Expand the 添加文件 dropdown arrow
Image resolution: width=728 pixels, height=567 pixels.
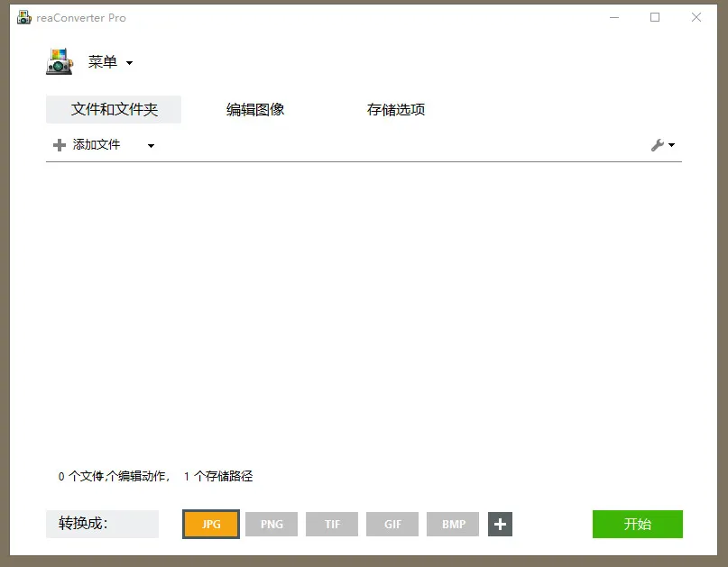coord(151,145)
